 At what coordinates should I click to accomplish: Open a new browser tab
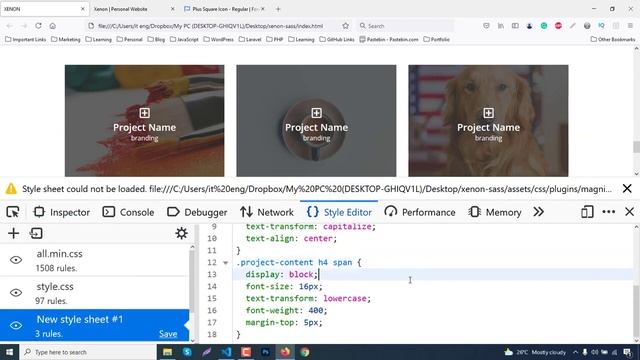(x=278, y=9)
